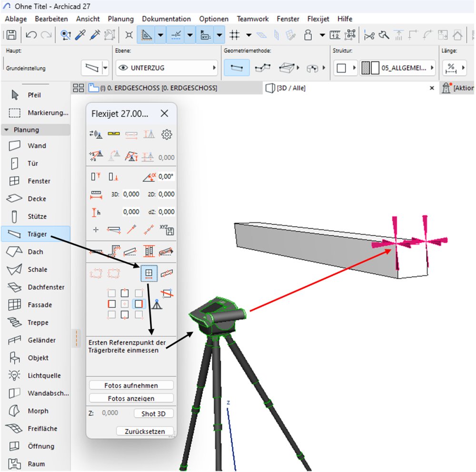Viewport: 476px width, 472px height.
Task: Click the tripod station icon beside anchor grid
Action: (x=157, y=304)
